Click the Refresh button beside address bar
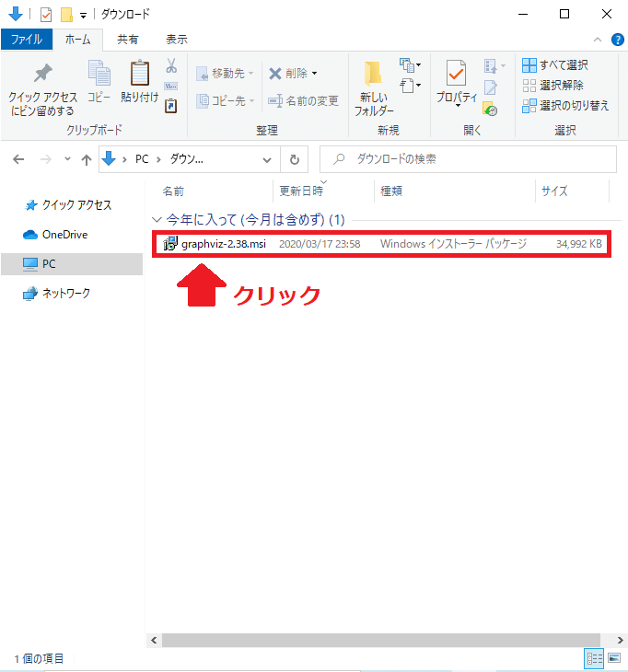 click(294, 160)
